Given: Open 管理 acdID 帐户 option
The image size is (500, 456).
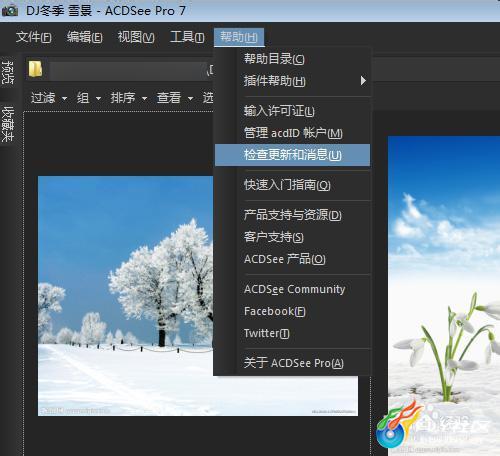Looking at the screenshot, I should [x=292, y=133].
